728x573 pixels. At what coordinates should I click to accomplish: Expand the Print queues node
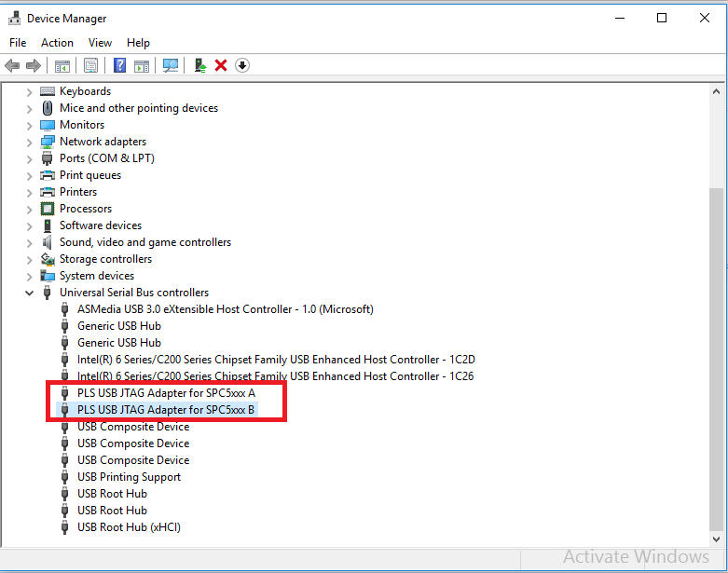click(29, 176)
